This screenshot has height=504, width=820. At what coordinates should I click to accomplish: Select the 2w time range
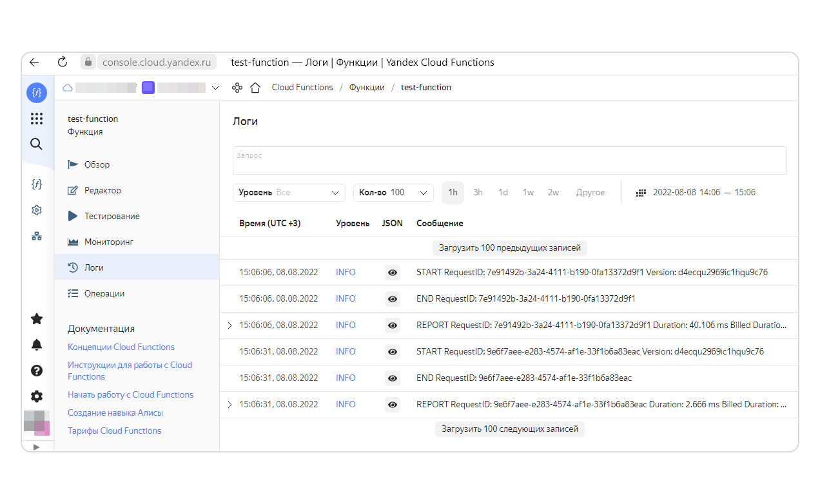tap(553, 192)
